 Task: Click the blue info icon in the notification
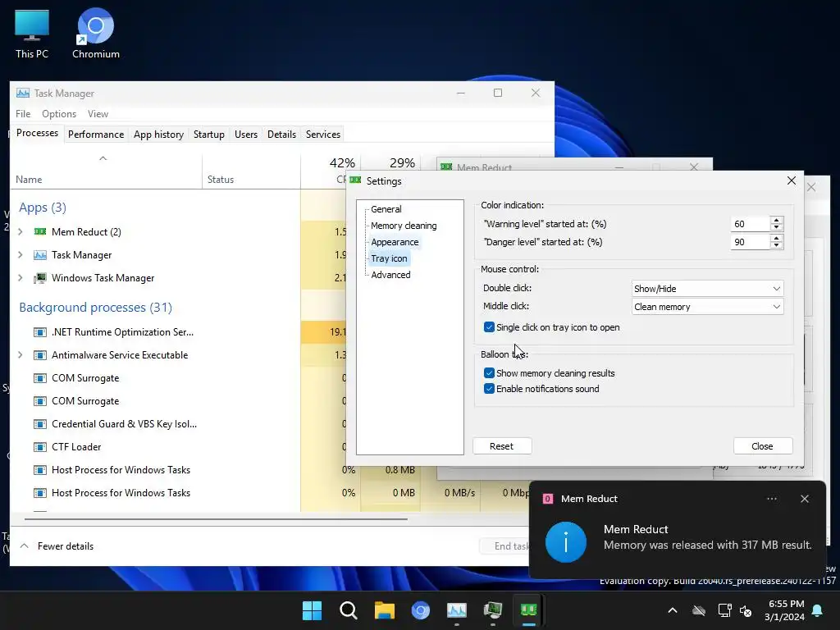point(566,541)
